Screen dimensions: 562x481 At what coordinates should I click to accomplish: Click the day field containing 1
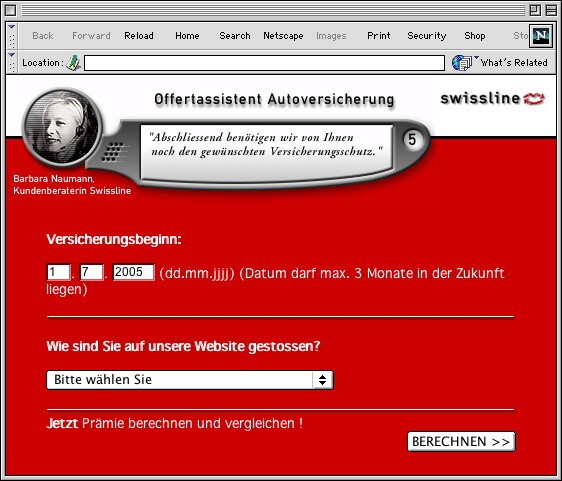point(58,272)
